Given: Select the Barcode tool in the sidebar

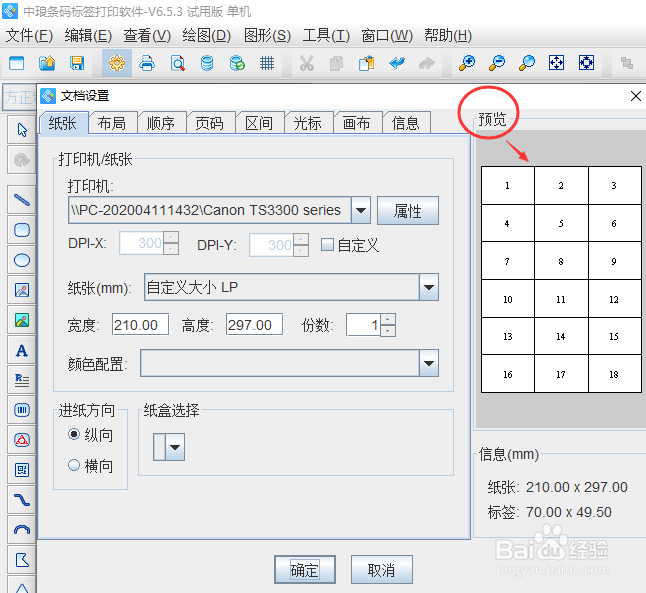Looking at the screenshot, I should [x=22, y=410].
